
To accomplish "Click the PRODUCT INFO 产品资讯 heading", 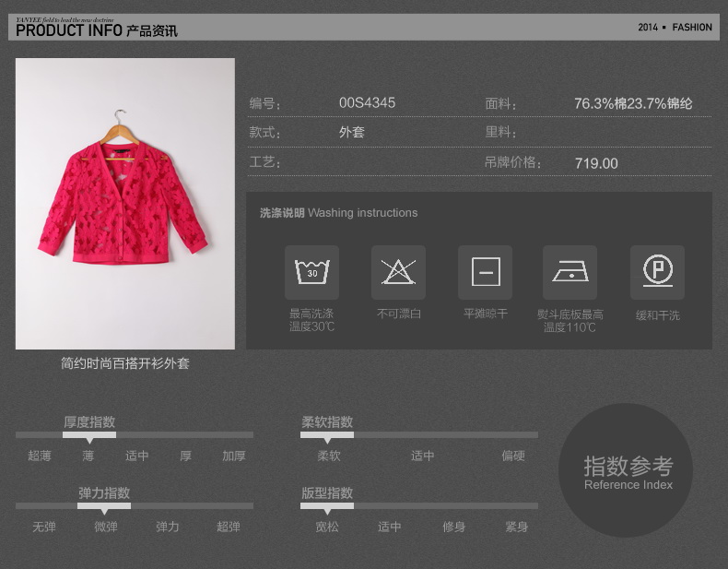I will (x=97, y=30).
